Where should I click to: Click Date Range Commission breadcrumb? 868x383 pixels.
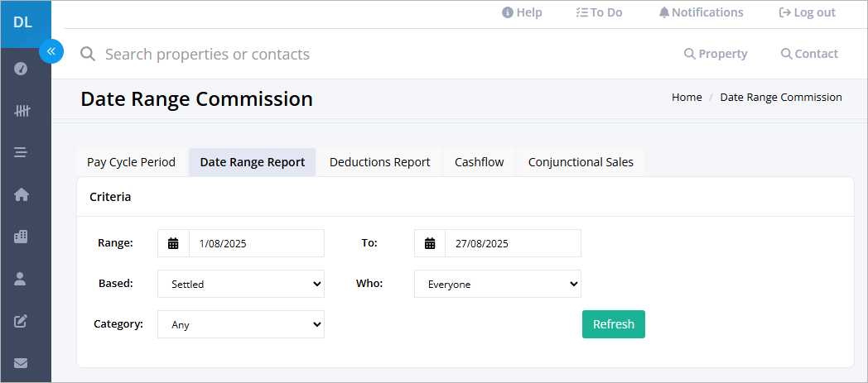click(x=781, y=98)
